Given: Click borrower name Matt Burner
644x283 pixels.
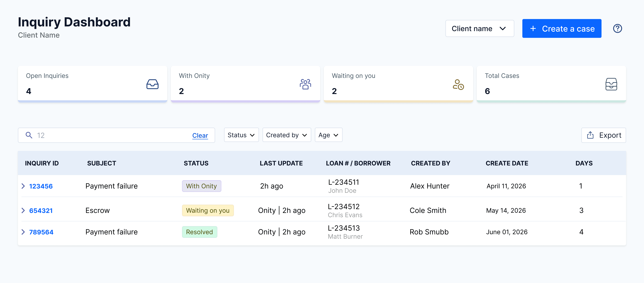Looking at the screenshot, I should 345,237.
